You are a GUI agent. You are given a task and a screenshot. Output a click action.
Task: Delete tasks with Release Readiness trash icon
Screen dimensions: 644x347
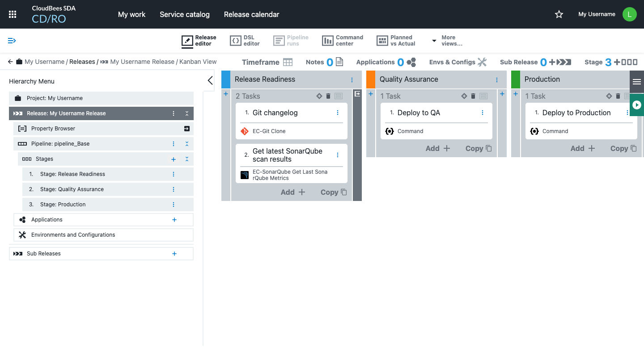[x=328, y=96]
